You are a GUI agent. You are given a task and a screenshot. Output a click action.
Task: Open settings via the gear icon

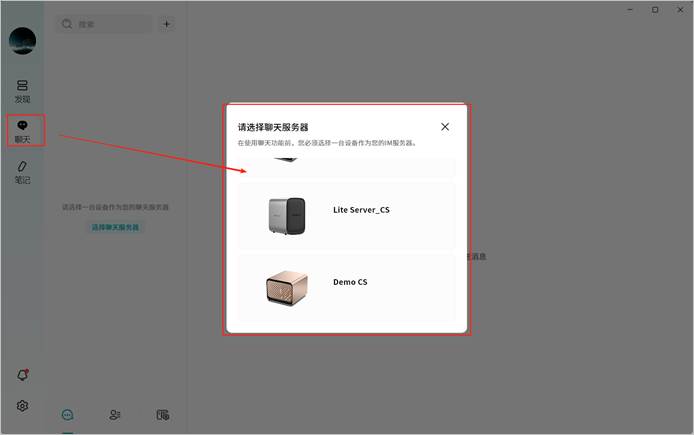coord(22,406)
